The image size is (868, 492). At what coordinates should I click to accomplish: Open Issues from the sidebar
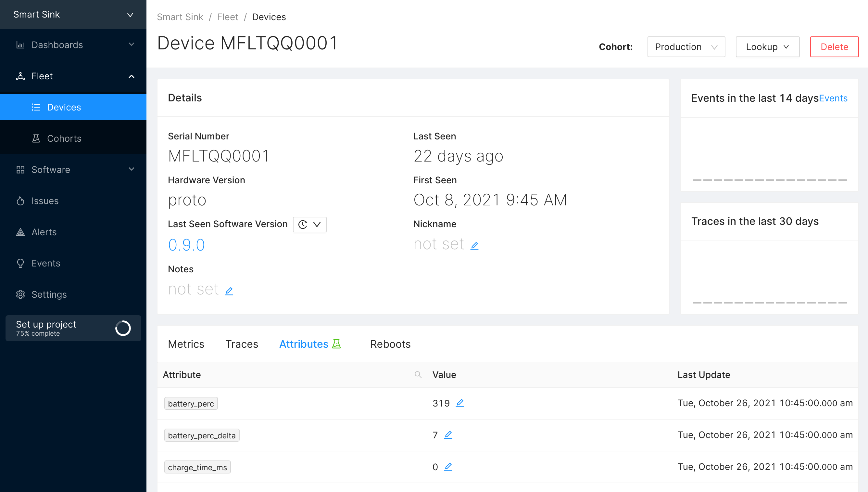45,201
